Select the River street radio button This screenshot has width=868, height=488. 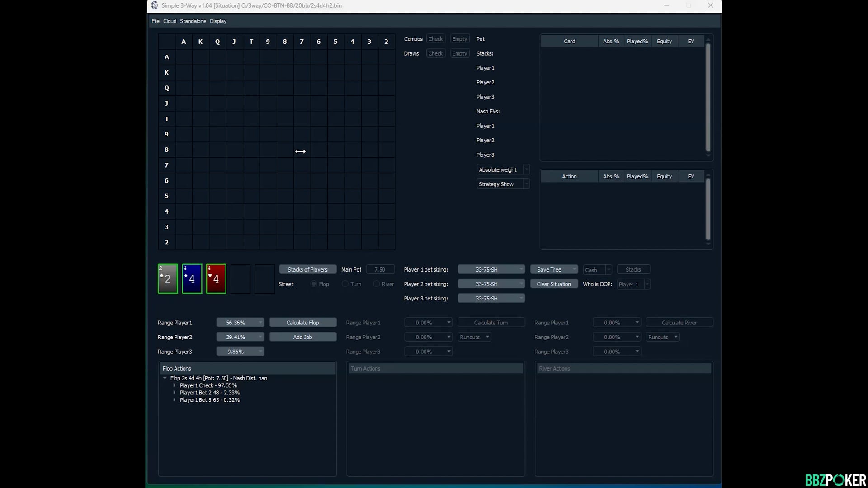[377, 284]
